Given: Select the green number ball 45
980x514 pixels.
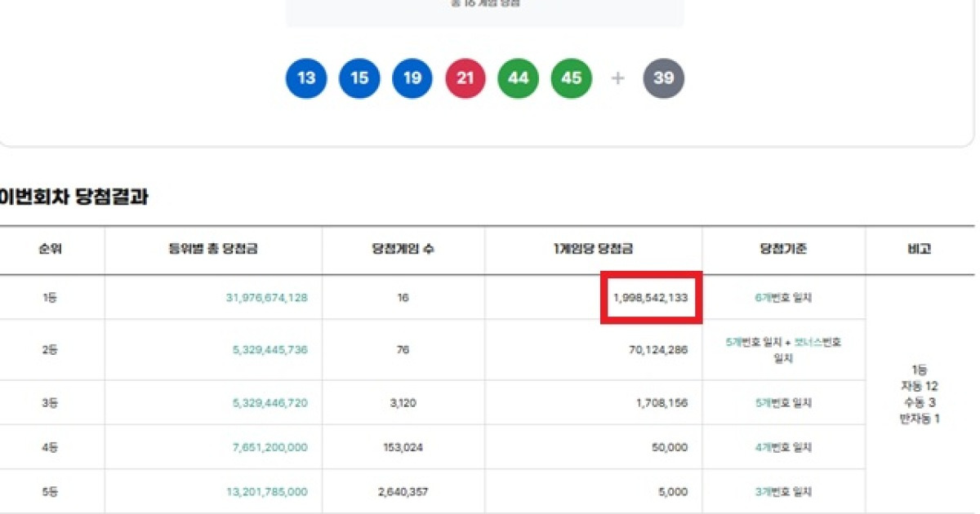Looking at the screenshot, I should [571, 78].
